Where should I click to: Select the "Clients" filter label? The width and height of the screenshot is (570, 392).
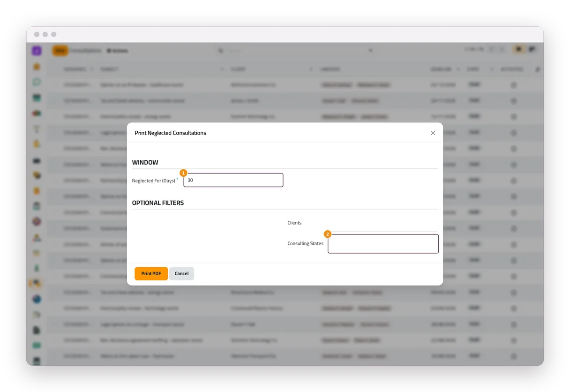tap(294, 223)
